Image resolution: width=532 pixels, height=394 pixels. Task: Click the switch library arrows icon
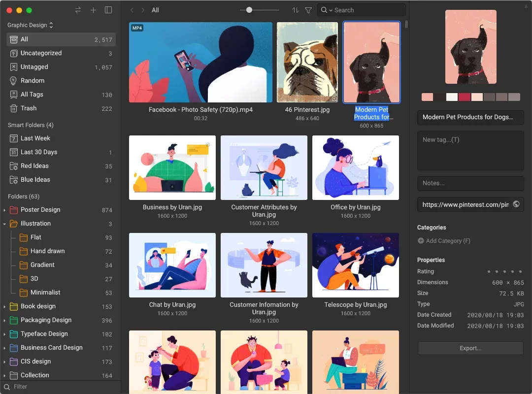coord(78,10)
